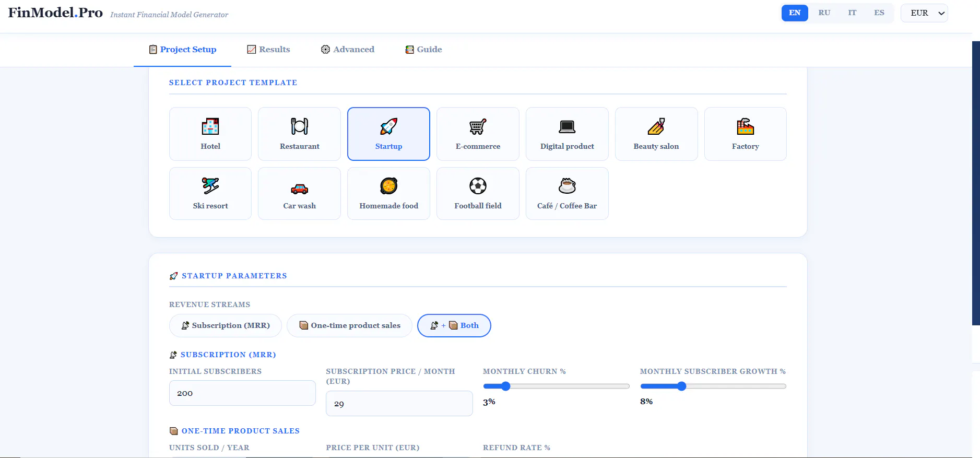The image size is (980, 458).
Task: Click the Hotel building icon
Action: click(210, 126)
